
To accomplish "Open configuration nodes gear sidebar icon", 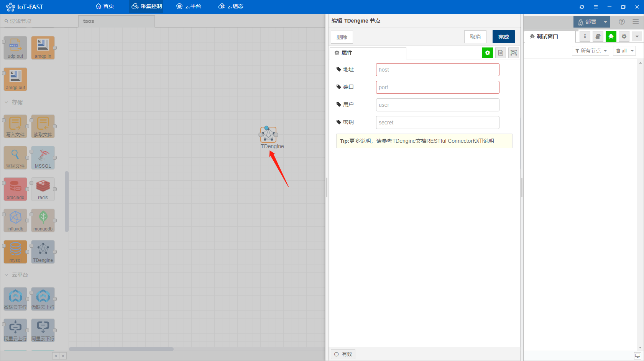I will (x=624, y=36).
